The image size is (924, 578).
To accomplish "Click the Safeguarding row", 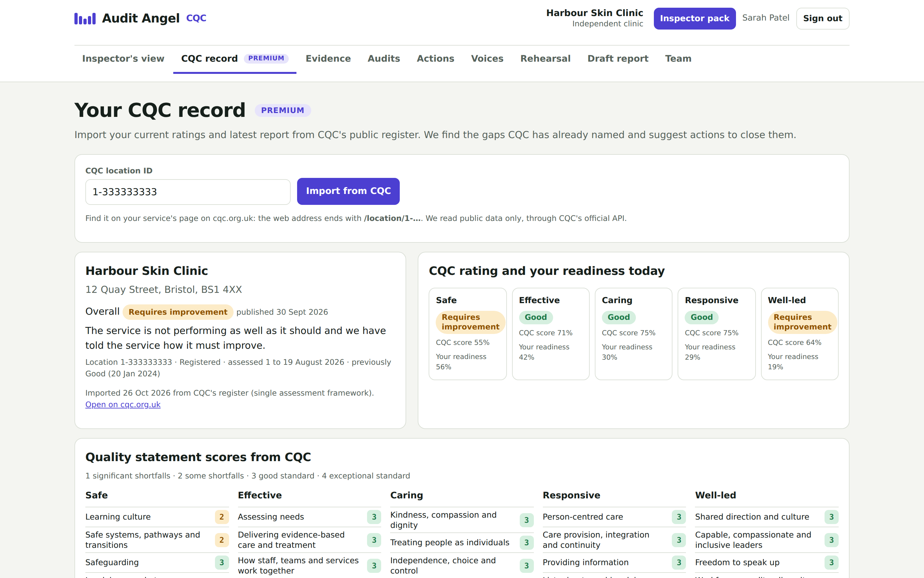I will pyautogui.click(x=157, y=562).
